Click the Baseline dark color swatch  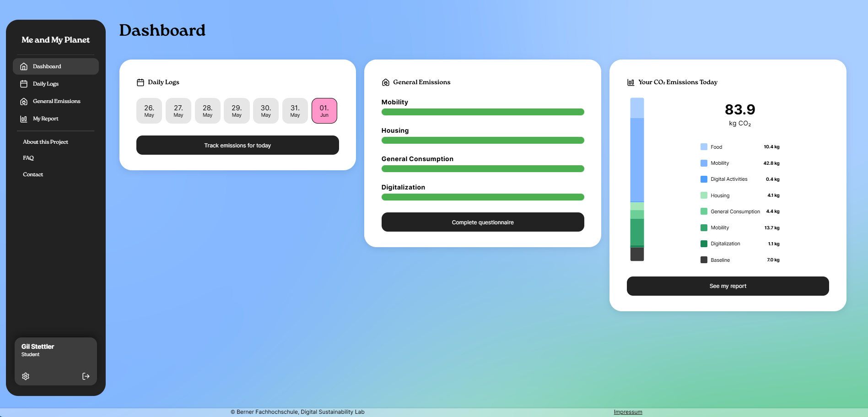(704, 260)
